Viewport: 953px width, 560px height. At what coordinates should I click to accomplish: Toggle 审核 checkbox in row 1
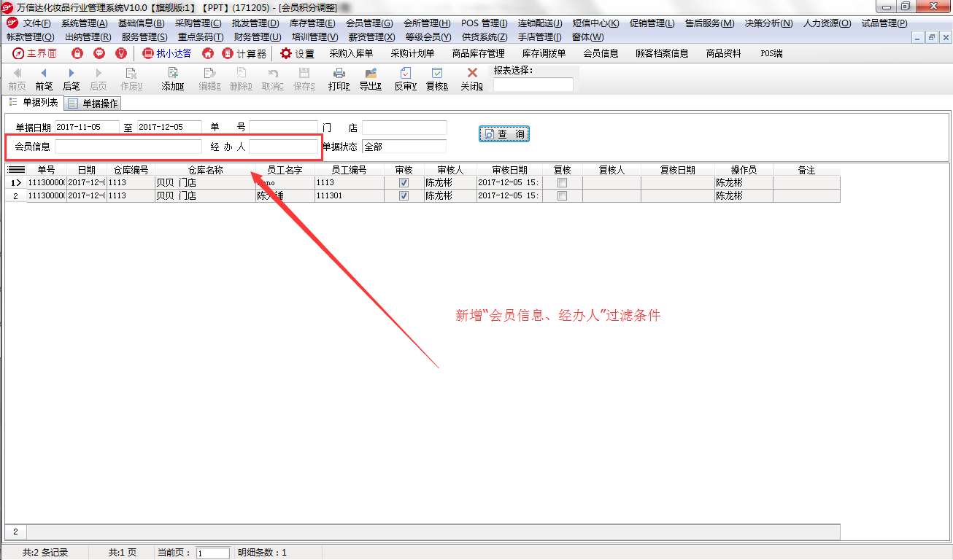pos(404,183)
